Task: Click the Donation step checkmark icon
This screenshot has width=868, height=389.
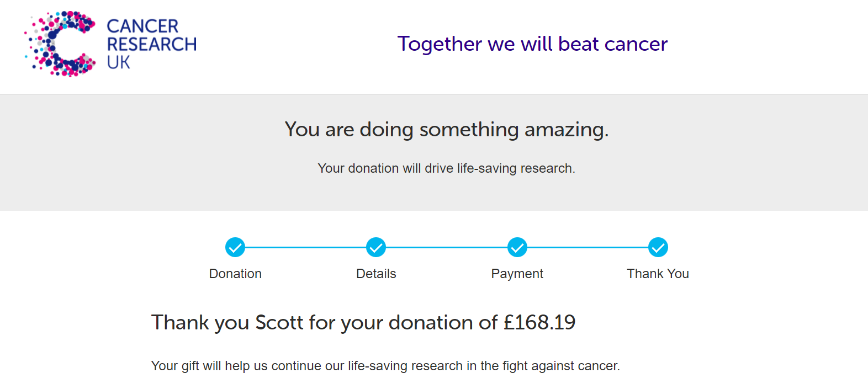Action: tap(235, 247)
